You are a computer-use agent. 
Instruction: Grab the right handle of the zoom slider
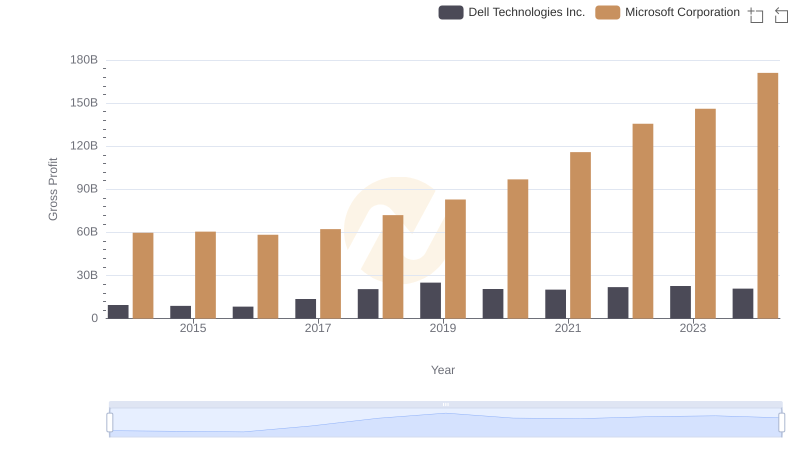click(782, 422)
